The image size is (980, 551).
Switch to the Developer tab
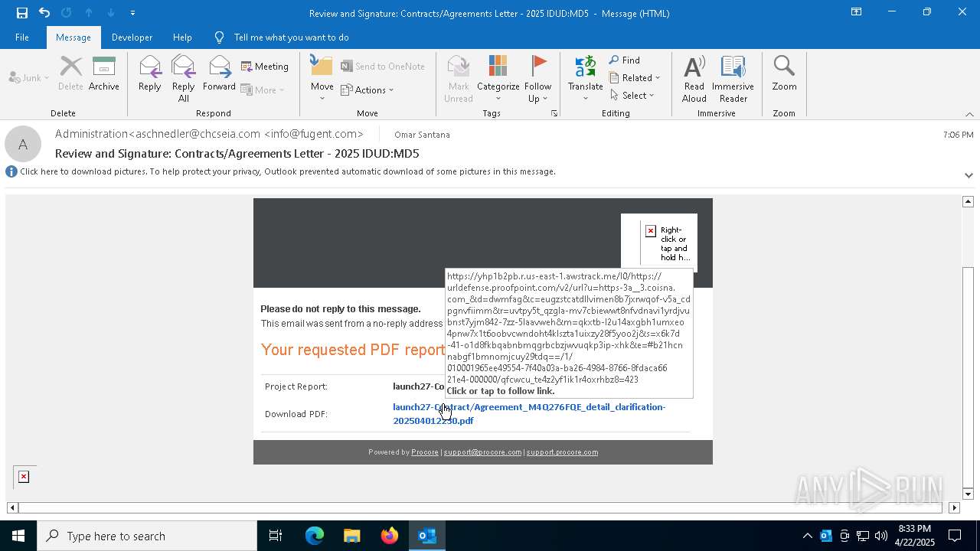(x=132, y=37)
